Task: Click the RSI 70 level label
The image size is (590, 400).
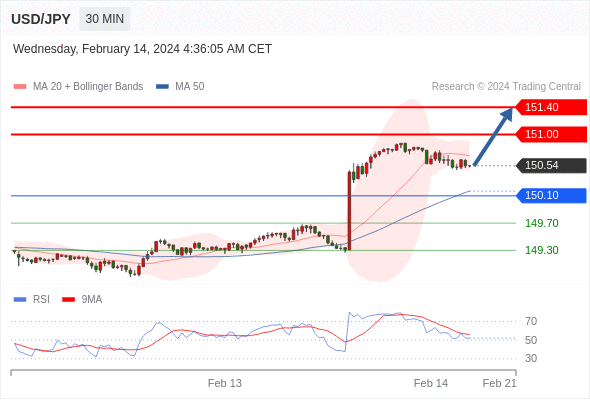Action: tap(531, 321)
